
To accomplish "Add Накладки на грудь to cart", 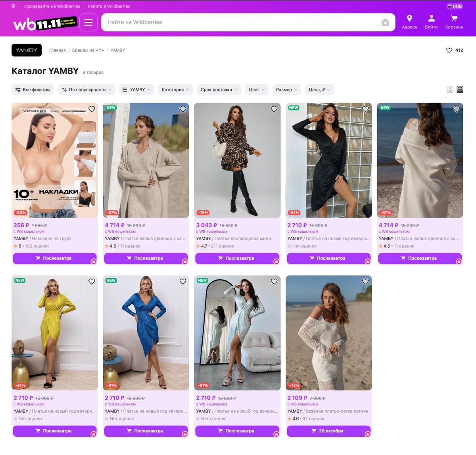I will (55, 258).
